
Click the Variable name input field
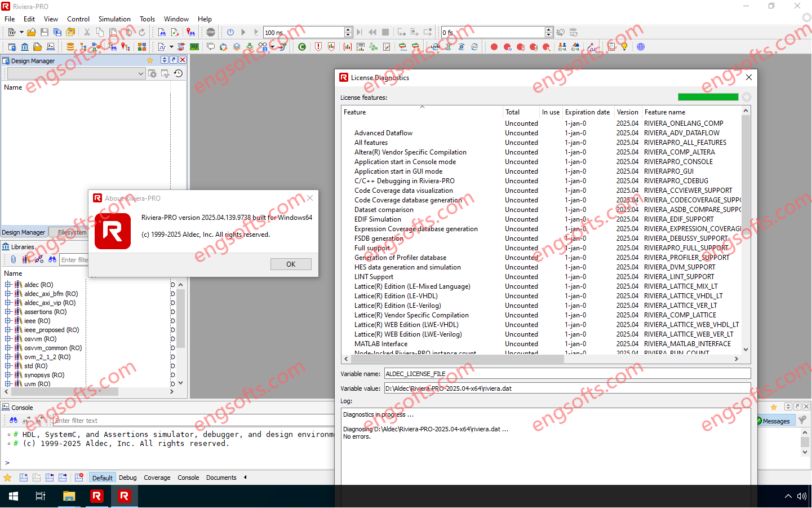tap(567, 373)
